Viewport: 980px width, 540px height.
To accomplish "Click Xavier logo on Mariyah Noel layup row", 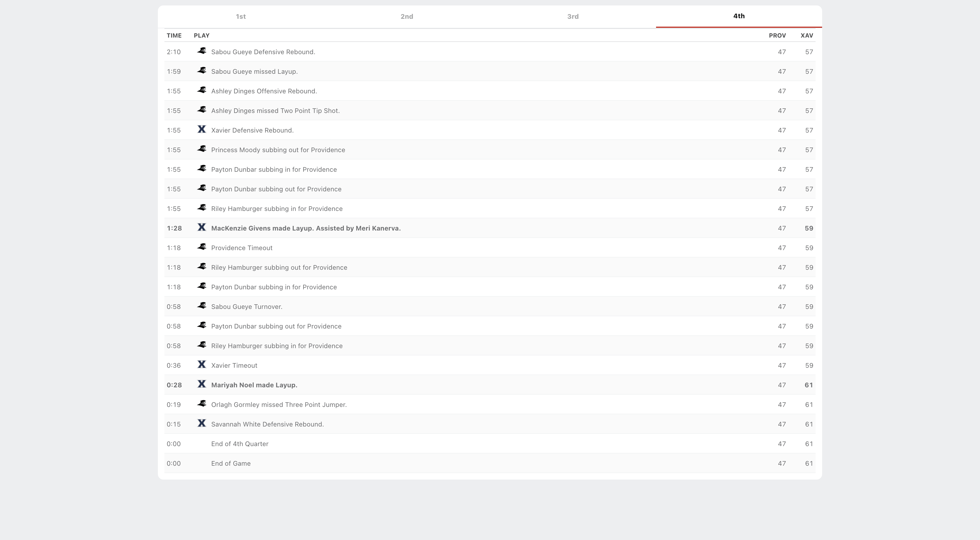I will (202, 384).
